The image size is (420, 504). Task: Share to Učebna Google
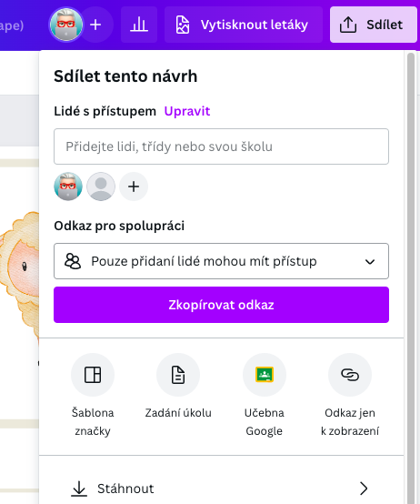coord(265,375)
